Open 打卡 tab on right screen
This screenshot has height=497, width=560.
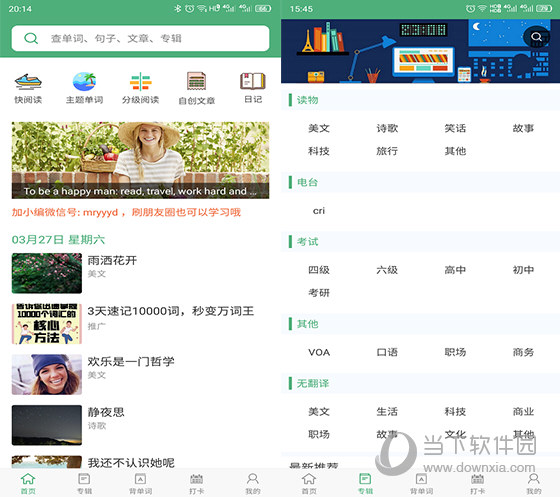(x=478, y=484)
